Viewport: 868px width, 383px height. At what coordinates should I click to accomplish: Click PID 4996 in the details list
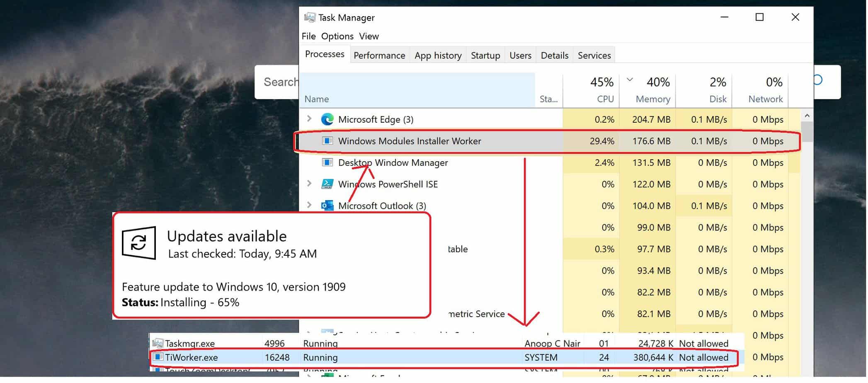point(274,343)
